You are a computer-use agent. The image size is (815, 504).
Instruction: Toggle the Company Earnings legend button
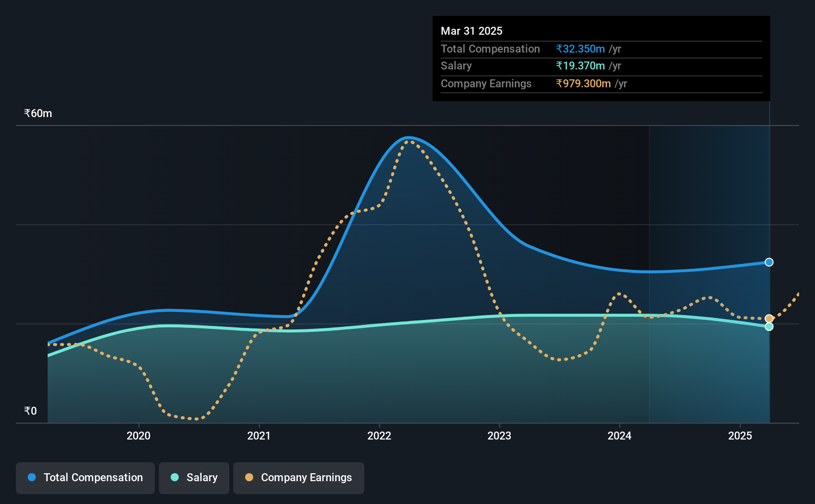(x=299, y=478)
